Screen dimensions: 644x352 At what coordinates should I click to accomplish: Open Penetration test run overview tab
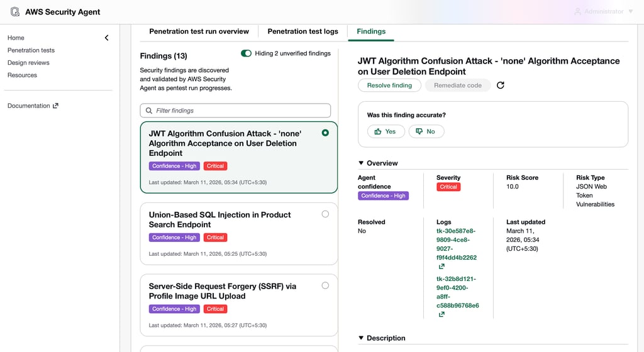tap(199, 31)
